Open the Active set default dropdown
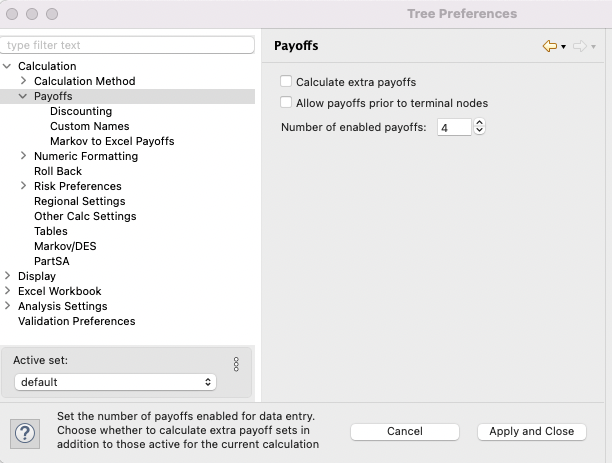This screenshot has height=463, width=612. pyautogui.click(x=115, y=382)
